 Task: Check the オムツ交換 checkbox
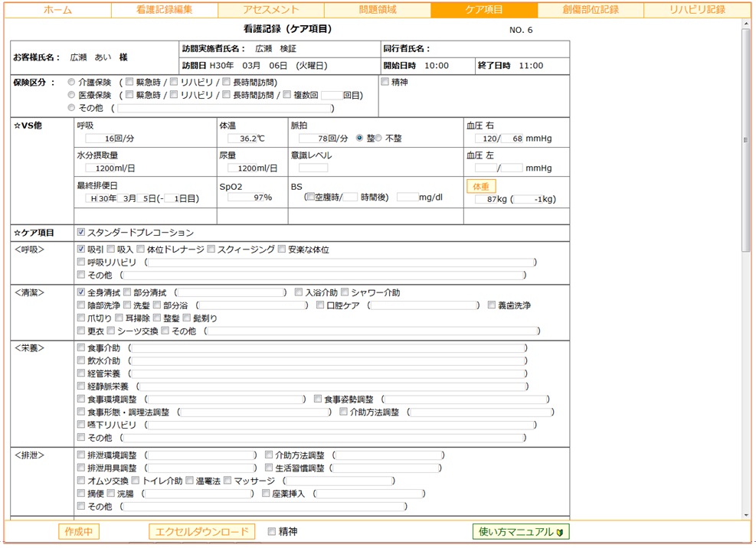(x=81, y=481)
